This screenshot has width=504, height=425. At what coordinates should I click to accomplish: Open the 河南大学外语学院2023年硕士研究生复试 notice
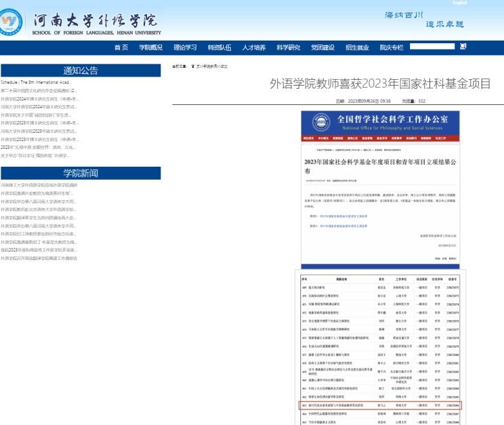pos(39,131)
